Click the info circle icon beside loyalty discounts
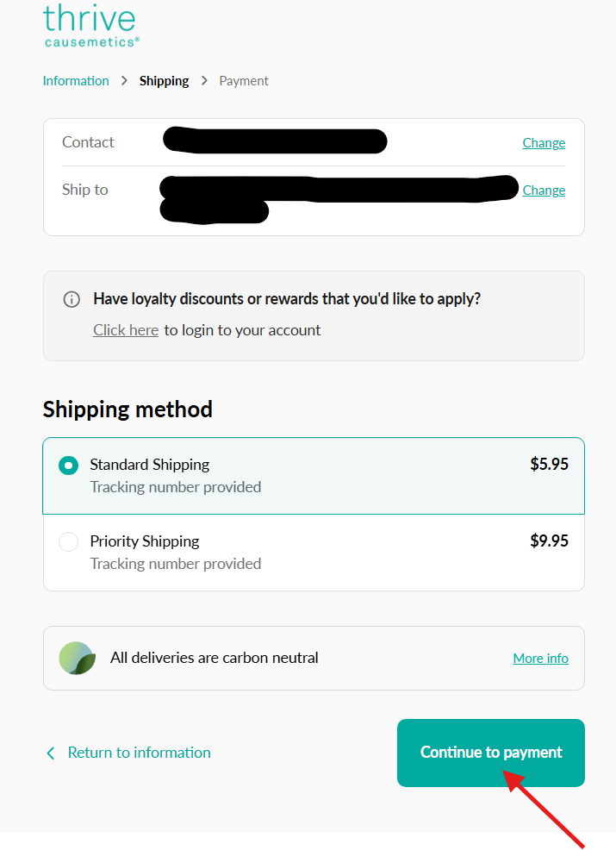This screenshot has width=616, height=850. [72, 299]
